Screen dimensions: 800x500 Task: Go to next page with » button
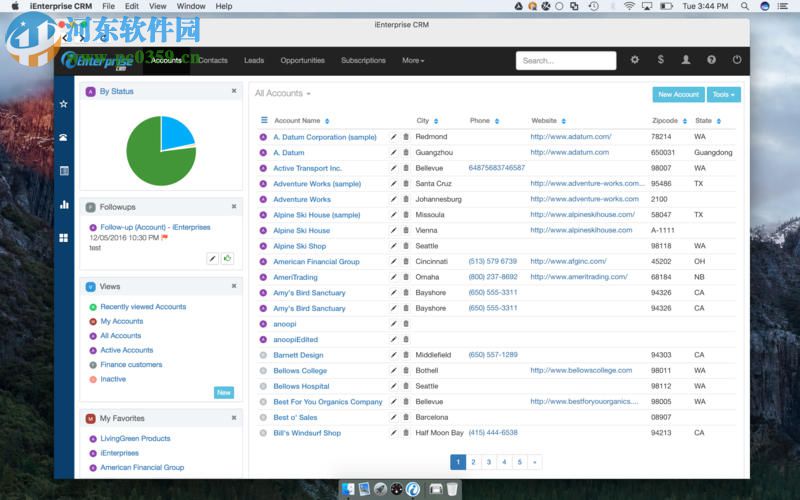click(x=534, y=462)
